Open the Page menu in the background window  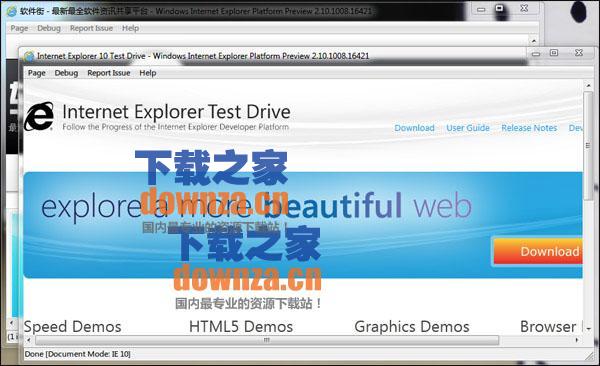click(x=19, y=28)
